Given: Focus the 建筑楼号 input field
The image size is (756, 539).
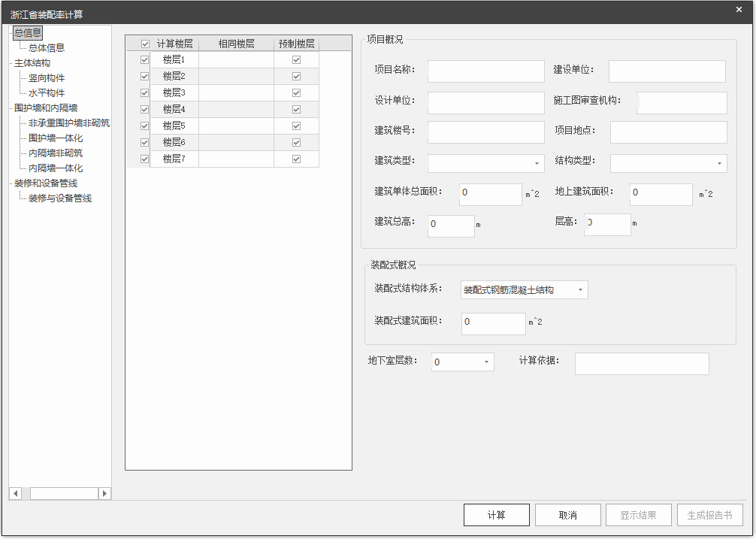Looking at the screenshot, I should [486, 132].
